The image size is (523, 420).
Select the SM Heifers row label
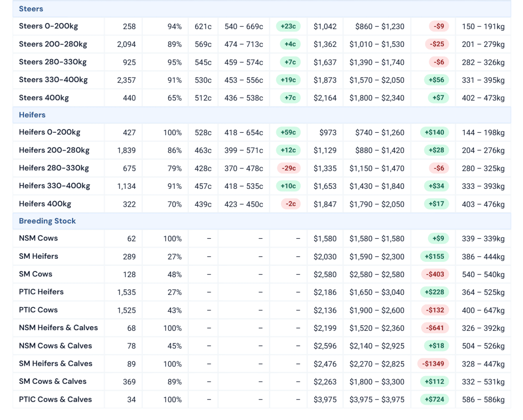(38, 256)
